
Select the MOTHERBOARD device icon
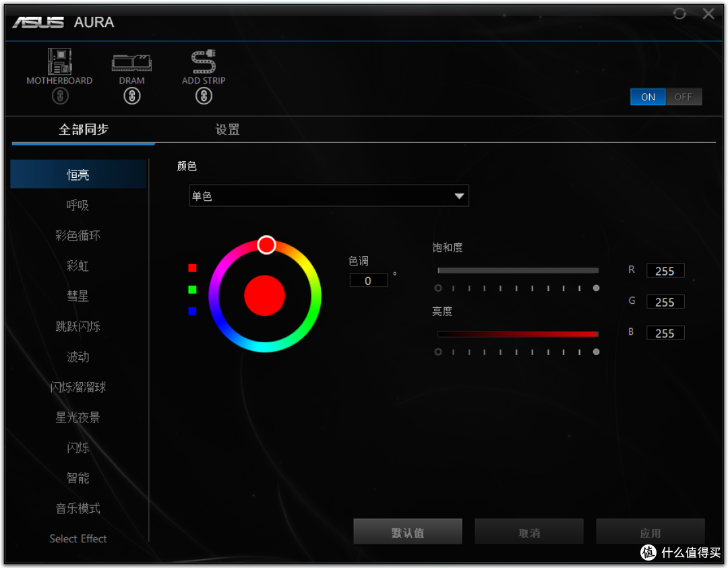(59, 61)
